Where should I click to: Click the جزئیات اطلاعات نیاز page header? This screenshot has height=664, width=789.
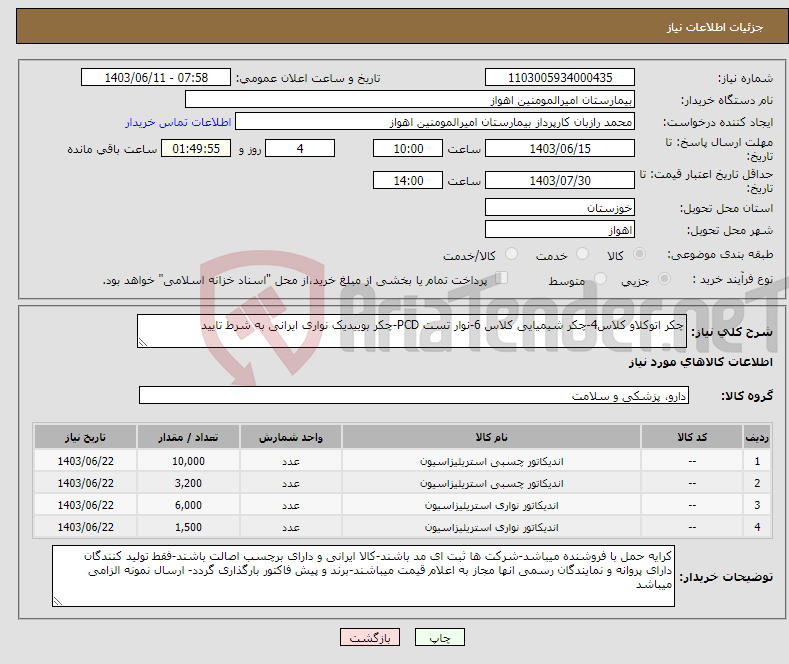pos(715,27)
